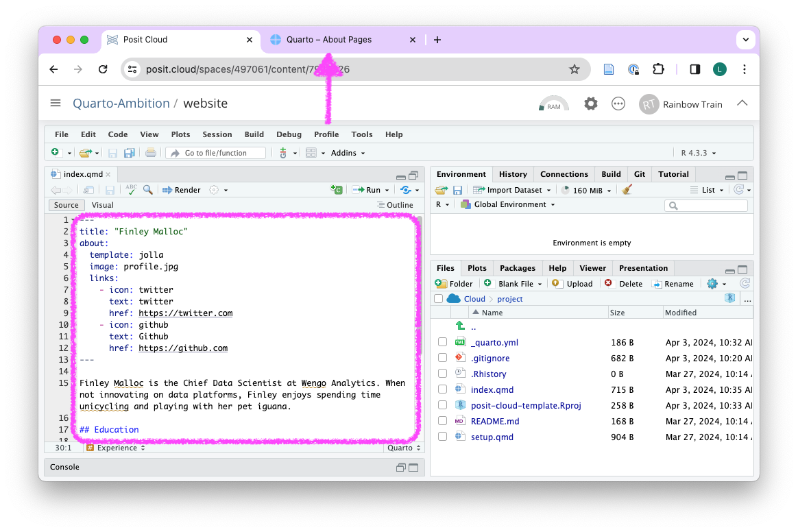The image size is (798, 532).
Task: Open the hamburger navigation menu
Action: (56, 104)
